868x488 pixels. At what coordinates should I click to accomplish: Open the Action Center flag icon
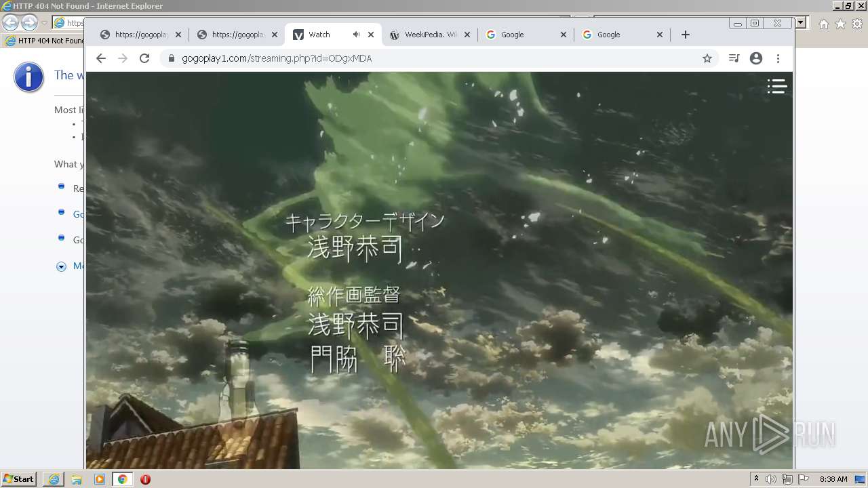[804, 479]
